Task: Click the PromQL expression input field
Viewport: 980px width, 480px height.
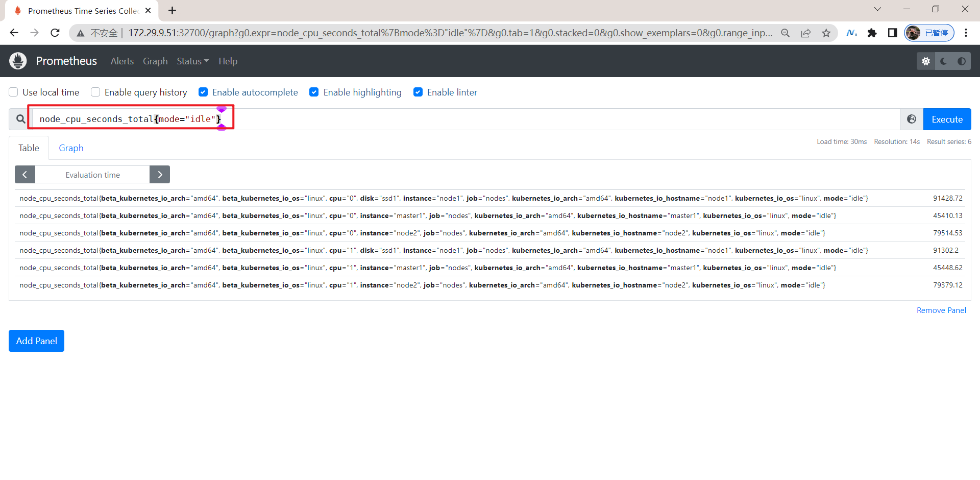Action: tap(465, 119)
